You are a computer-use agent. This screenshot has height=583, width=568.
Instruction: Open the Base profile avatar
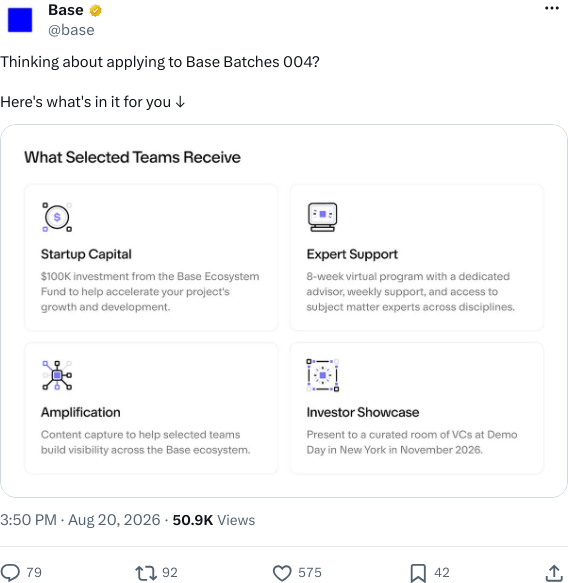[20, 20]
